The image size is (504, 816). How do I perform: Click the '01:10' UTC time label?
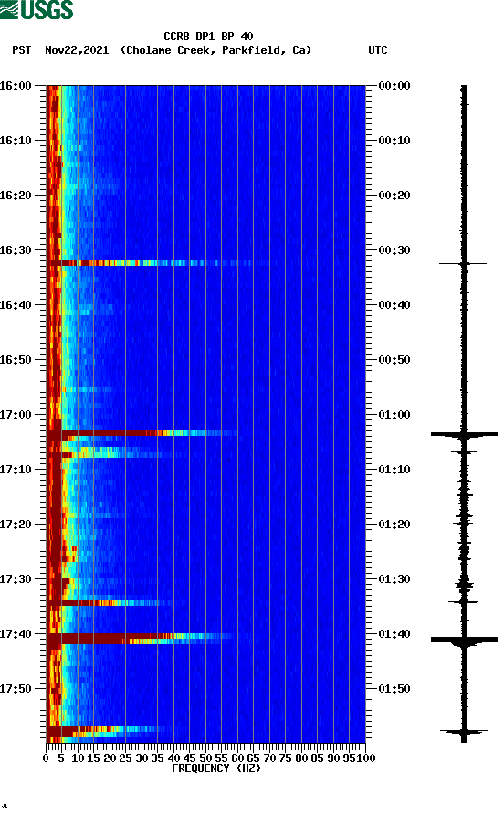point(394,470)
